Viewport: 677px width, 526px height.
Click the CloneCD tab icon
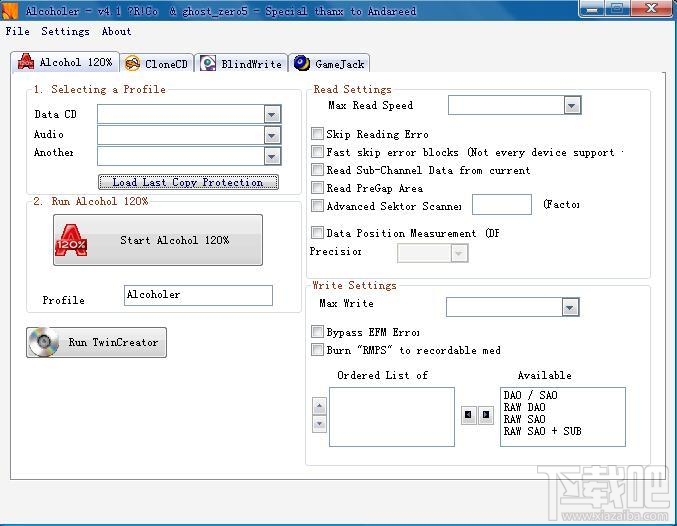point(132,64)
